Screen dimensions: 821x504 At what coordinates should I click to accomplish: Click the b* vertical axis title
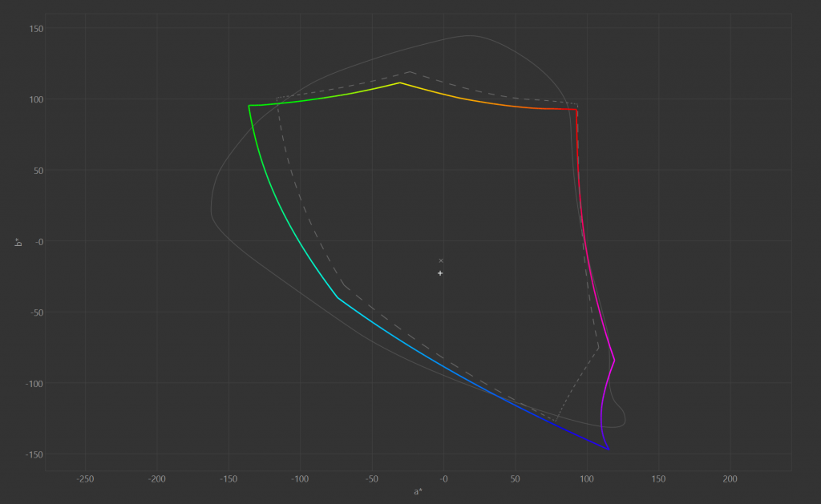pyautogui.click(x=19, y=242)
